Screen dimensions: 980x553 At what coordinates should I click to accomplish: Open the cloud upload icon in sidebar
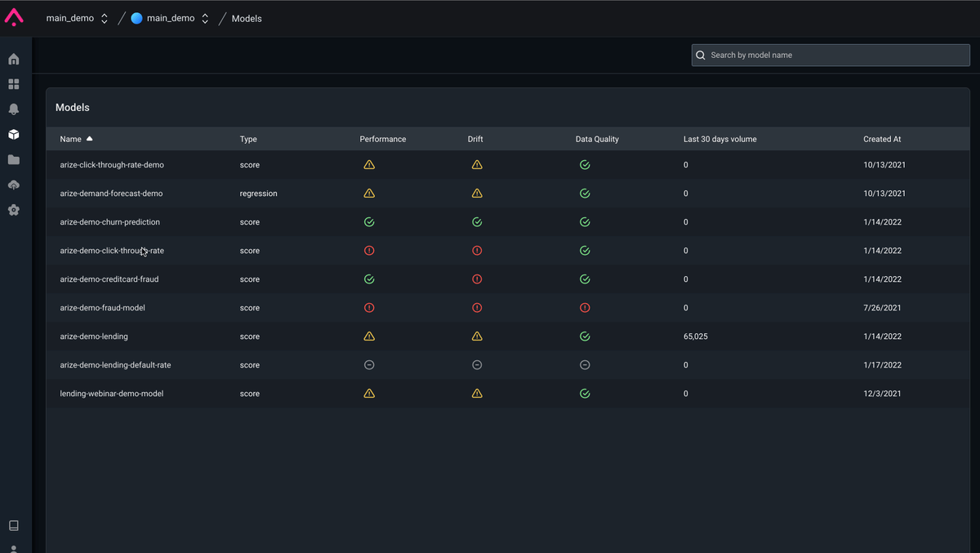14,185
